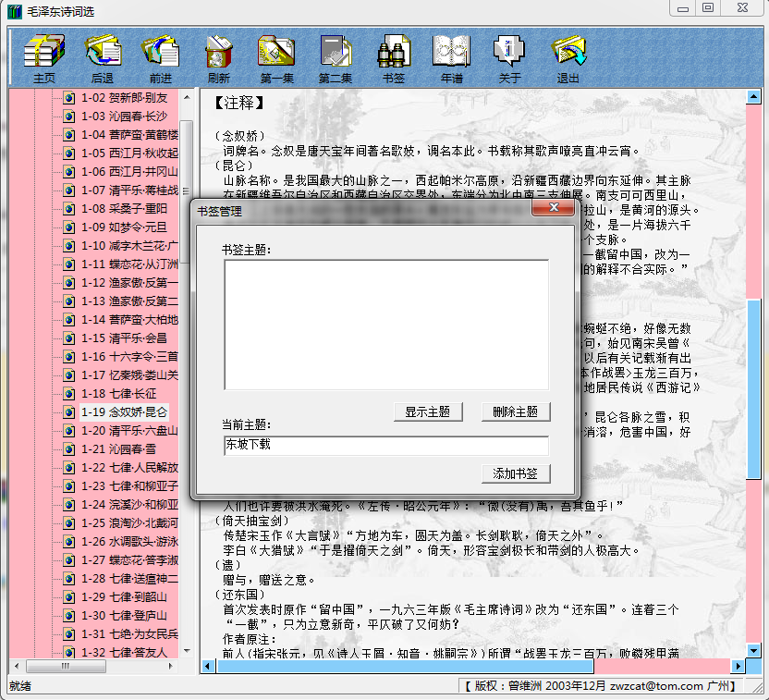The height and width of the screenshot is (700, 769).
Task: Click content pane scroll right arrow
Action: pyautogui.click(x=738, y=666)
